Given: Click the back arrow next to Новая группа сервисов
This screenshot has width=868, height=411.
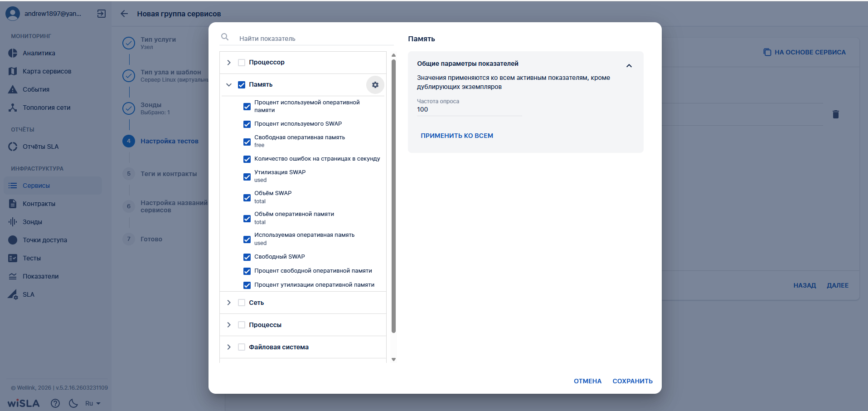Looking at the screenshot, I should pos(124,14).
